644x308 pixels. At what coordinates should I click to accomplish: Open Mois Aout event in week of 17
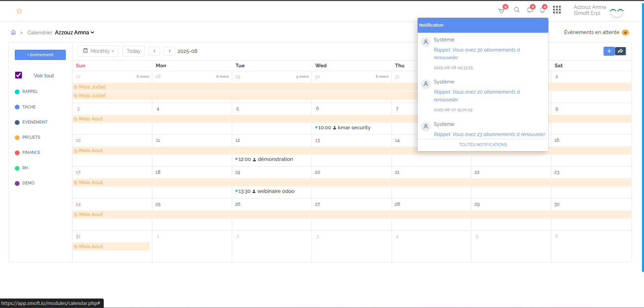pos(352,182)
